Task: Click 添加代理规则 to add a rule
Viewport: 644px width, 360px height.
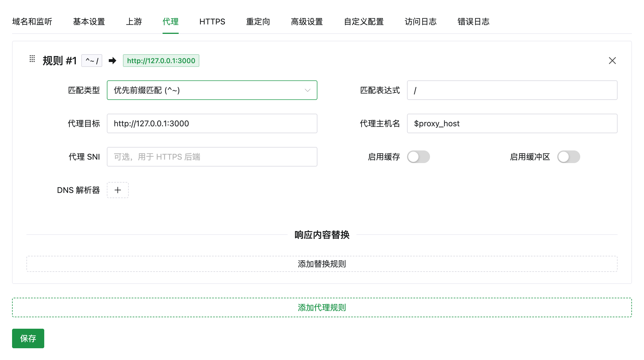Action: point(322,307)
